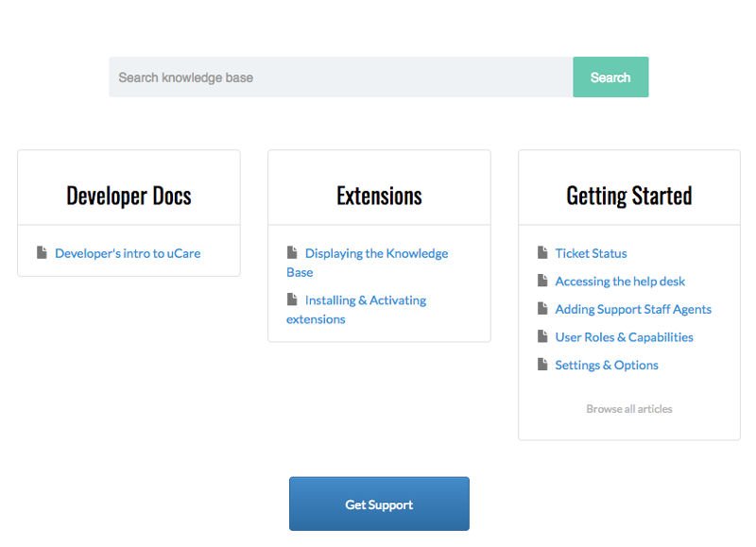Click document icon next to Adding Support Staff Agents
This screenshot has width=756, height=547.
pyautogui.click(x=542, y=308)
